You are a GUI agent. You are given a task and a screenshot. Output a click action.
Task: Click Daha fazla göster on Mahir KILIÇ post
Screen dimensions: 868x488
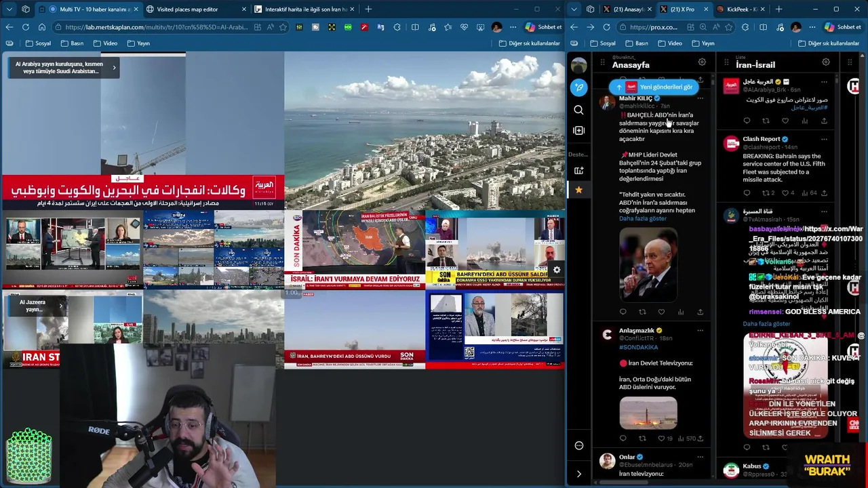(x=642, y=218)
